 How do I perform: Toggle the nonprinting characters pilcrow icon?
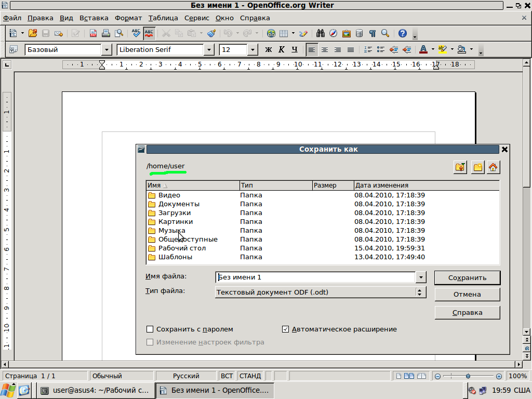click(372, 33)
